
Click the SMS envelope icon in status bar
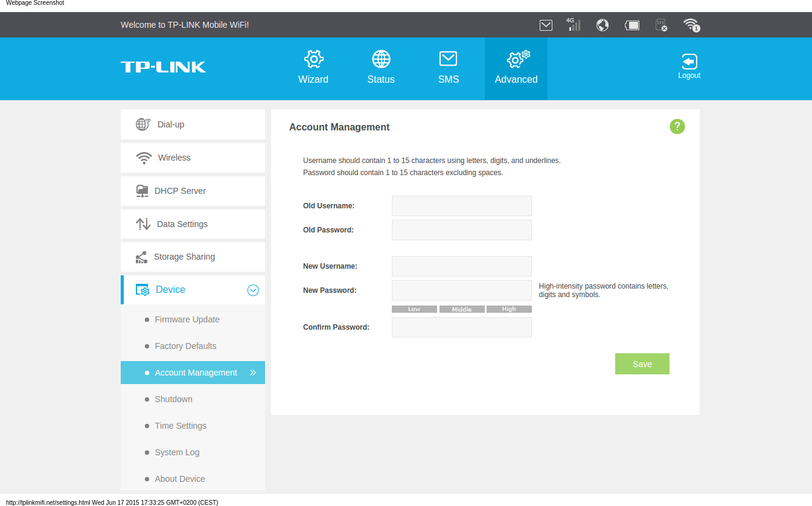[546, 25]
